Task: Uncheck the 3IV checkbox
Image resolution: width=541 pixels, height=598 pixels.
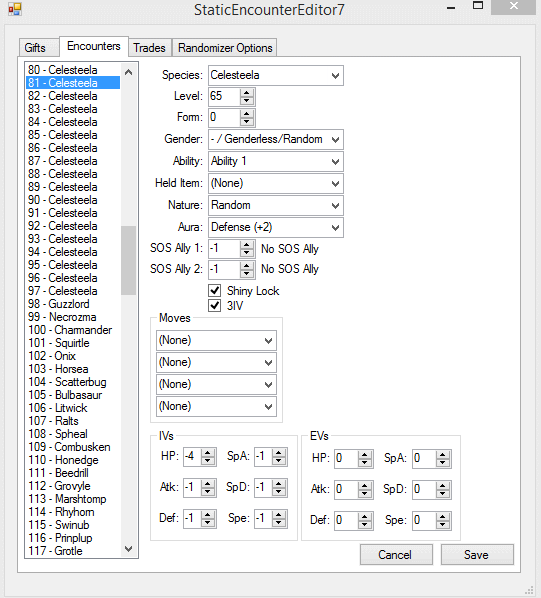Action: tap(215, 305)
